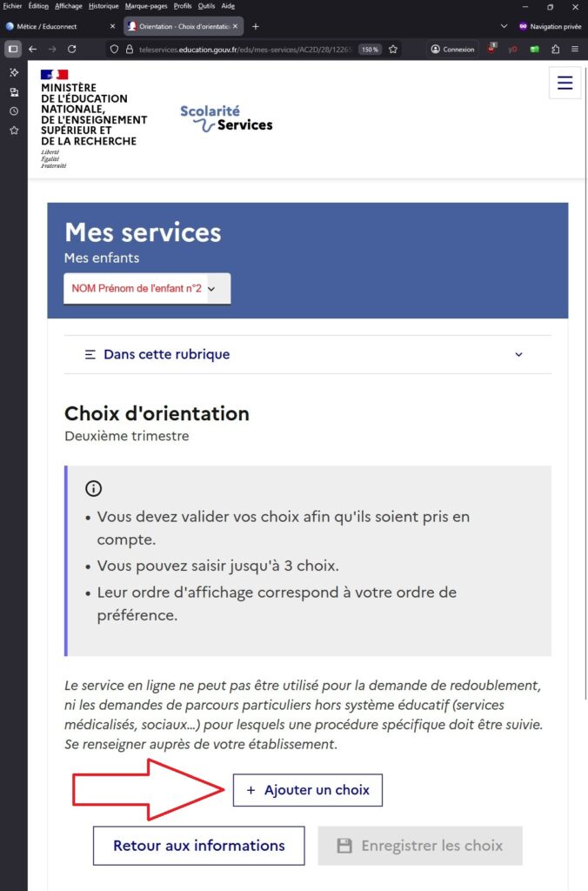588x891 pixels.
Task: Click the browser reload page icon
Action: (72, 50)
